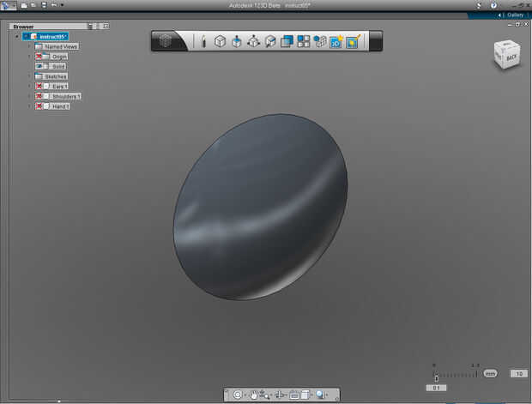Viewport: 532px width, 404px height.
Task: Select the Sketch pencil tool
Action: tap(203, 41)
